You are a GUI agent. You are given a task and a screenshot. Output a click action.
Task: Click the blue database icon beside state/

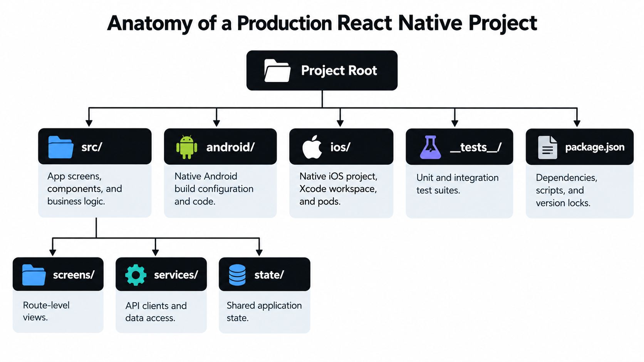click(237, 275)
